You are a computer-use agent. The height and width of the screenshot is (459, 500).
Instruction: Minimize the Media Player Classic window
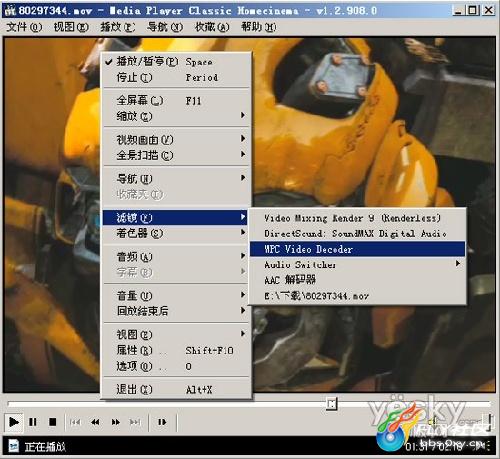(458, 10)
